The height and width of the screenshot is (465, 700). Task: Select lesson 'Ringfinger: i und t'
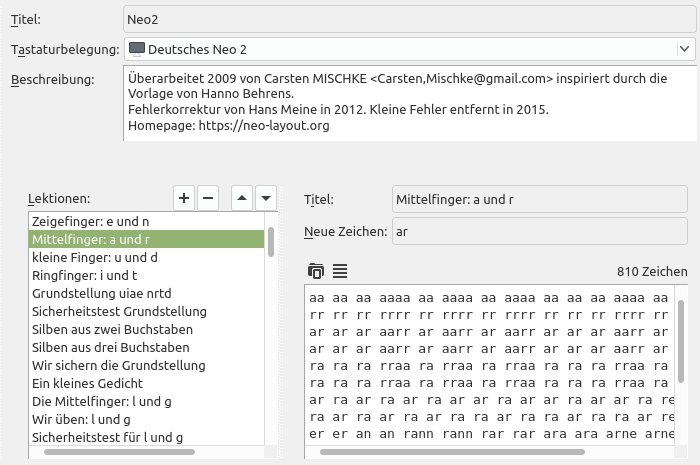(x=146, y=275)
